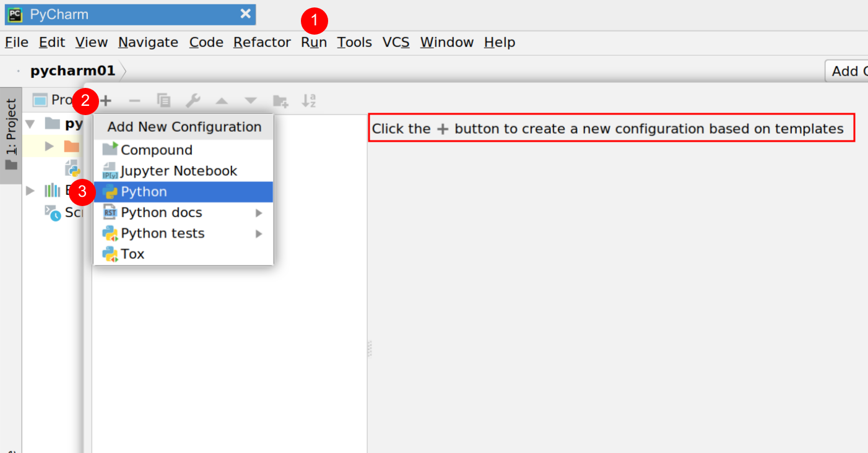
Task: Open the File menu
Action: pyautogui.click(x=17, y=42)
